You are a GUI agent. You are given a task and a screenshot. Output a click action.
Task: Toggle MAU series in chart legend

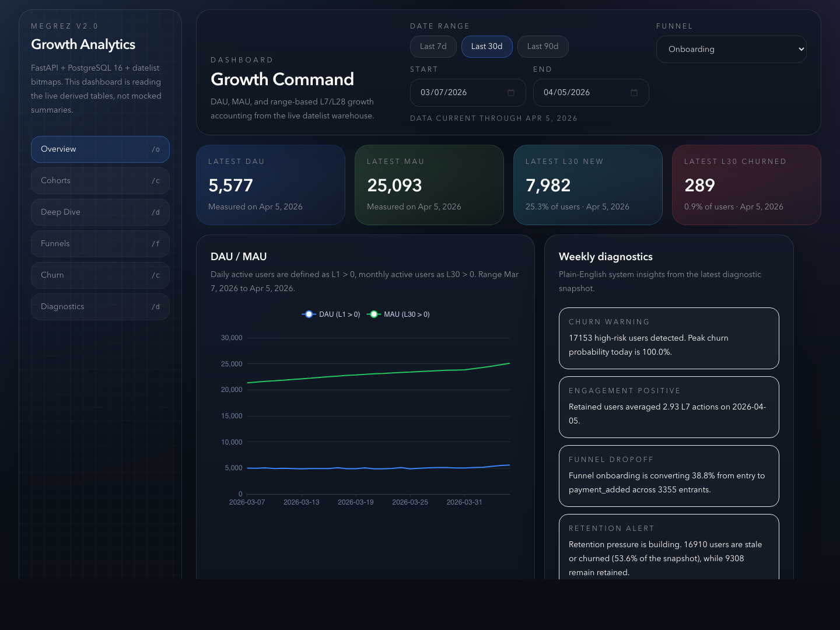[398, 314]
